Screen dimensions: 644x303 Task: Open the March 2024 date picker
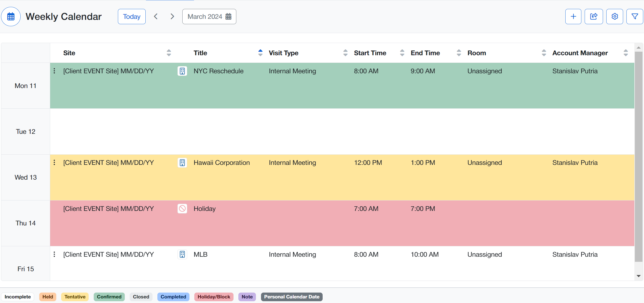[209, 17]
